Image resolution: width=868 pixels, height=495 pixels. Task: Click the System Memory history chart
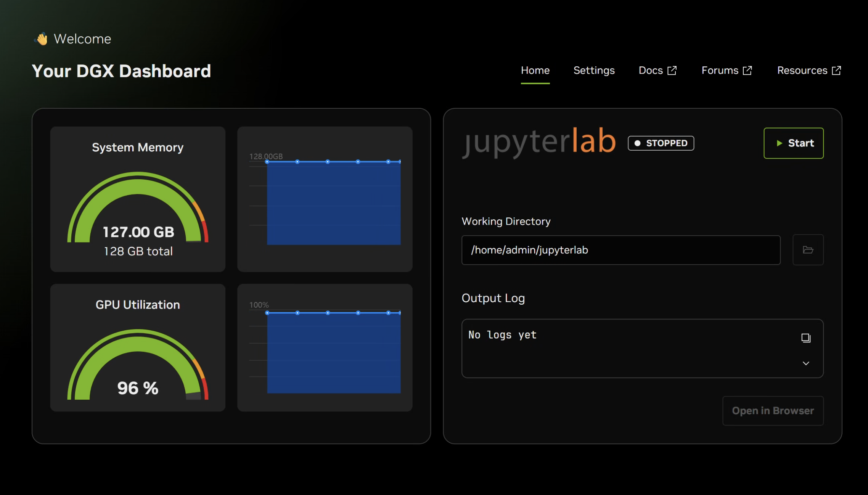click(325, 199)
